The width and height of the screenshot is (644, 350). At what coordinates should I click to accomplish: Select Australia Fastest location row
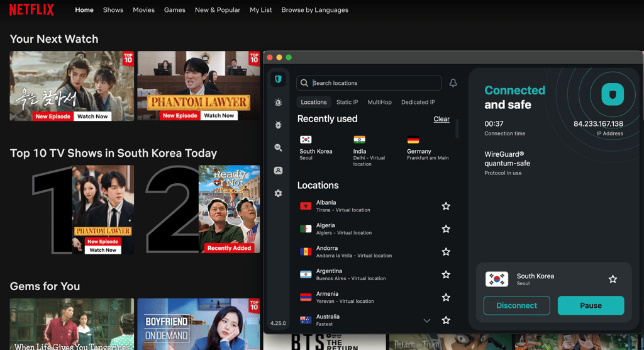tap(375, 320)
